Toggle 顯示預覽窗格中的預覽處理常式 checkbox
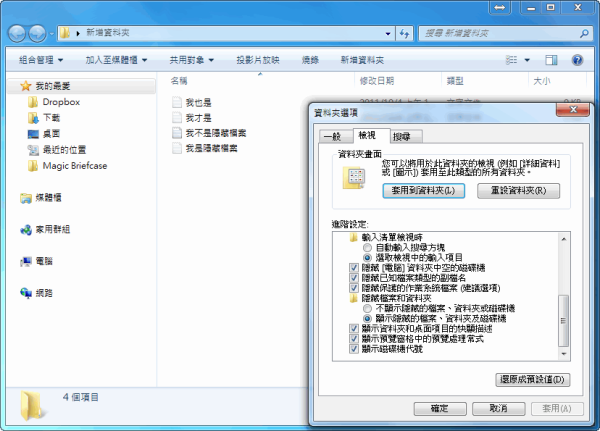This screenshot has height=431, width=600. 354,339
